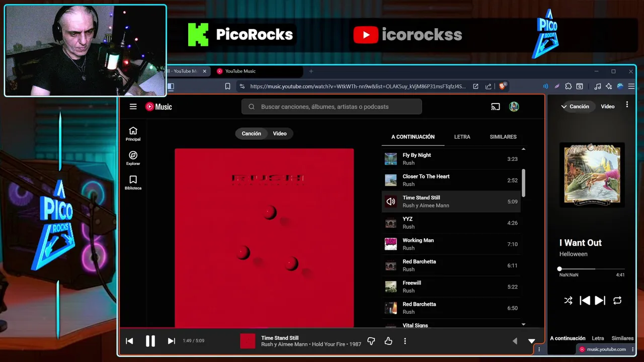This screenshot has height=362, width=644.
Task: Close the first YouTube Music browser tab
Action: pyautogui.click(x=204, y=71)
